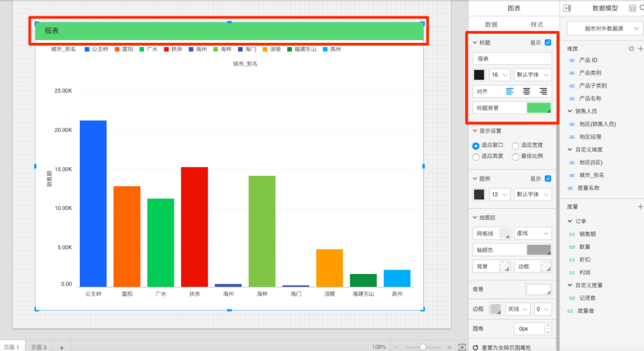Screen dimensions: 644x351
Task: Click the zoom slider handle
Action: (423, 348)
